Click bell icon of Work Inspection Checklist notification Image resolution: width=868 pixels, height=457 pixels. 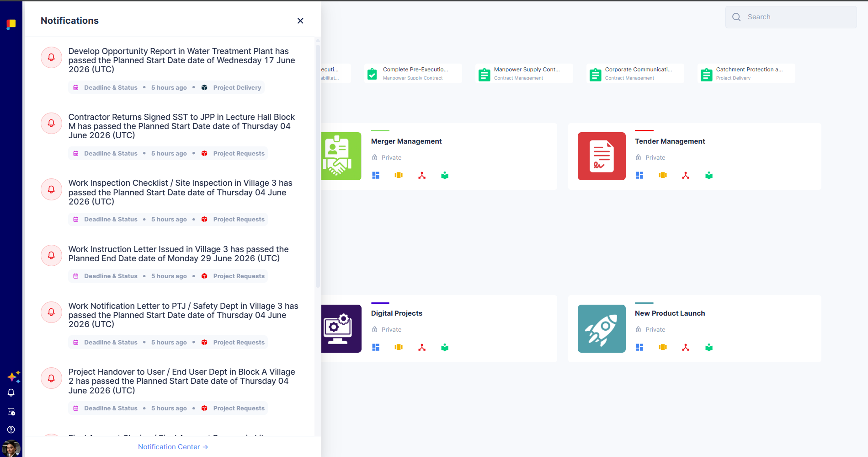52,189
